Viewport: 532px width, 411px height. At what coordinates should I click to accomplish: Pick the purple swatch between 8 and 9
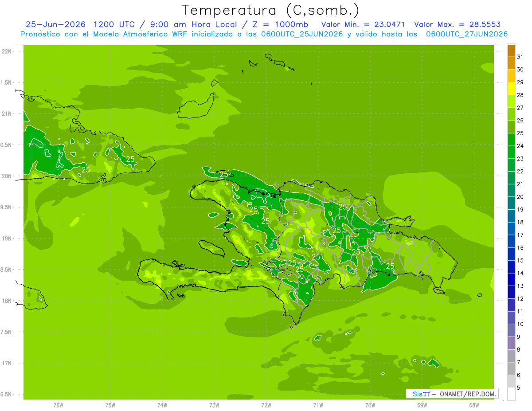511,343
